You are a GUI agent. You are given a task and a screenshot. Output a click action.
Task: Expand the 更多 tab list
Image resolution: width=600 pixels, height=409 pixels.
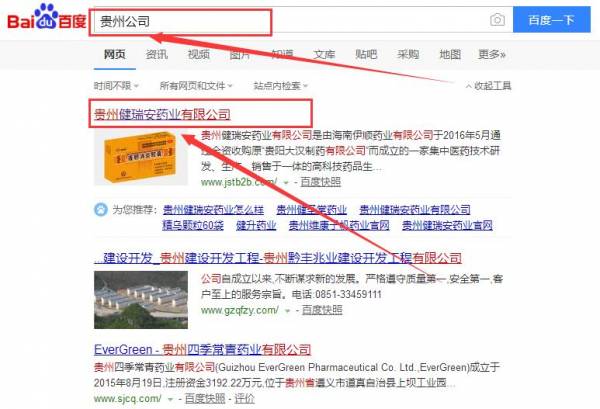492,54
